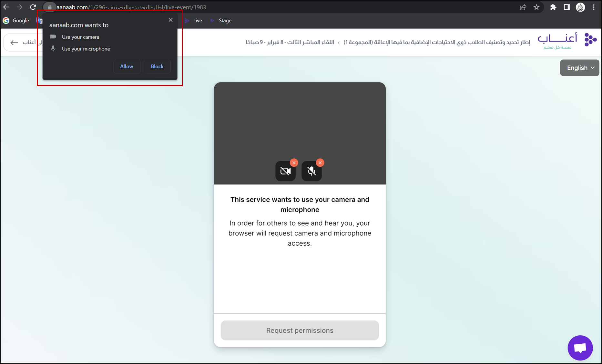This screenshot has width=602, height=364.
Task: Go back with browser back arrow
Action: 6,7
